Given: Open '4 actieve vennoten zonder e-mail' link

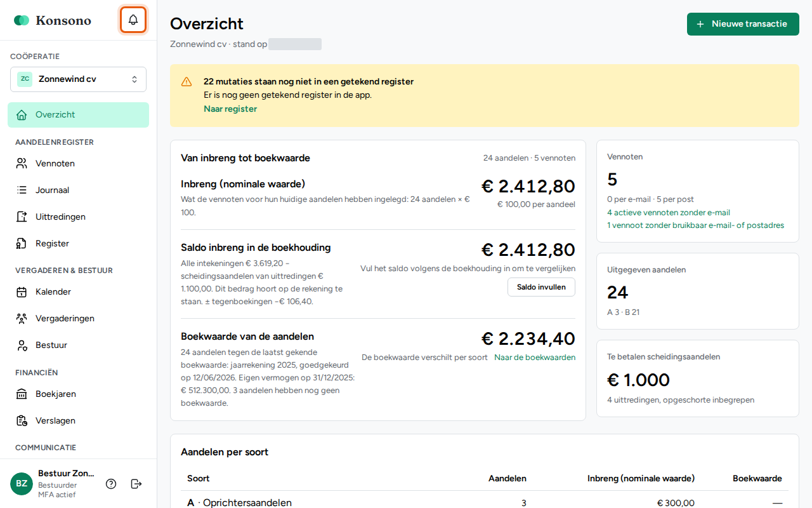Looking at the screenshot, I should (x=669, y=213).
